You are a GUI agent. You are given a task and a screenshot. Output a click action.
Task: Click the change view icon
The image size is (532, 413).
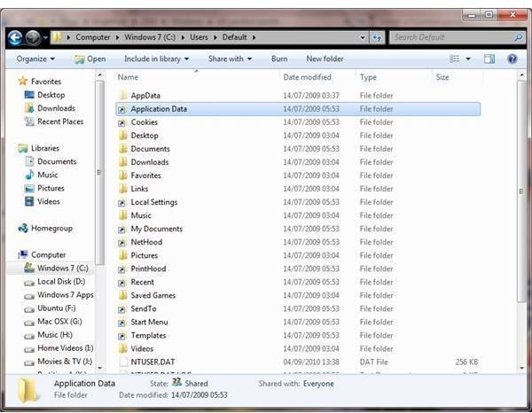click(x=454, y=59)
